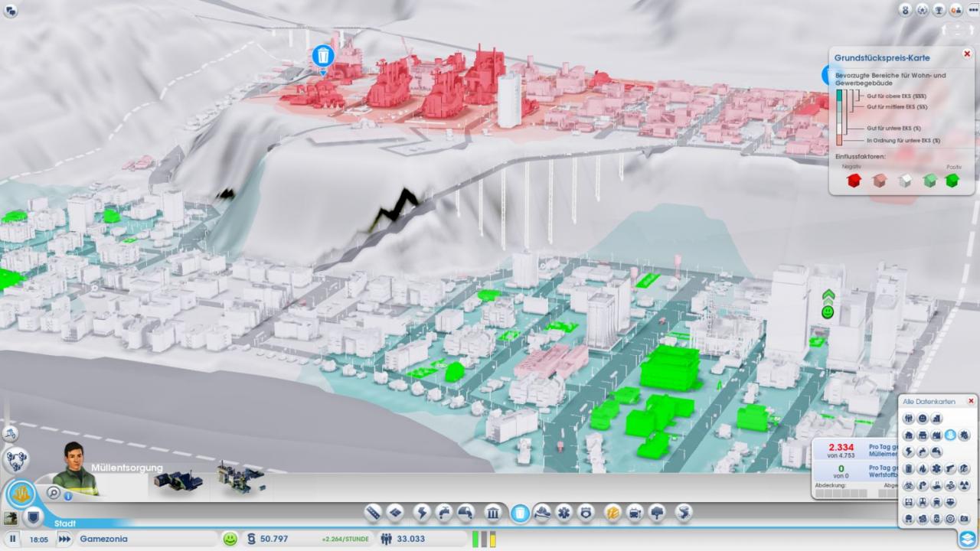The height and width of the screenshot is (551, 980).
Task: Open the chat bubble icon
Action: [x=10, y=10]
